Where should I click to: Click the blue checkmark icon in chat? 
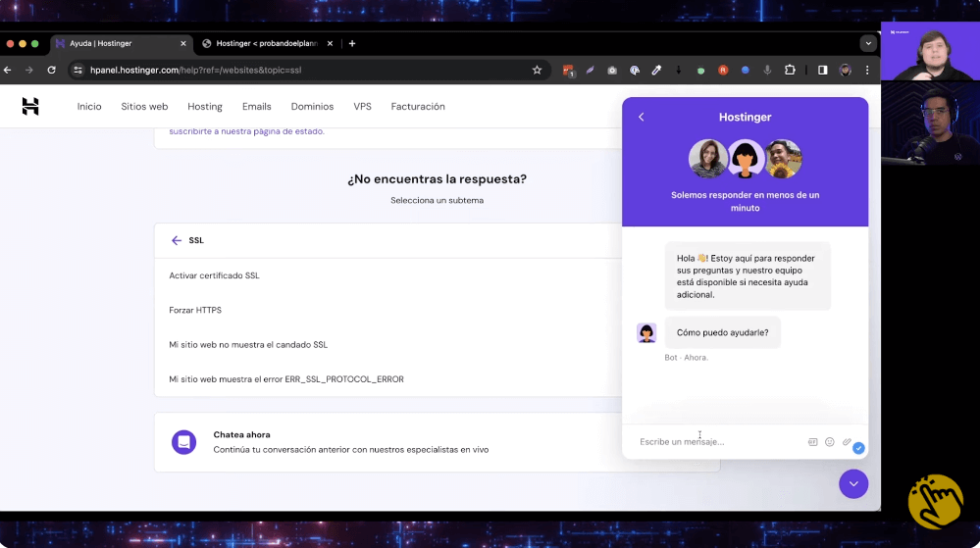(x=858, y=448)
